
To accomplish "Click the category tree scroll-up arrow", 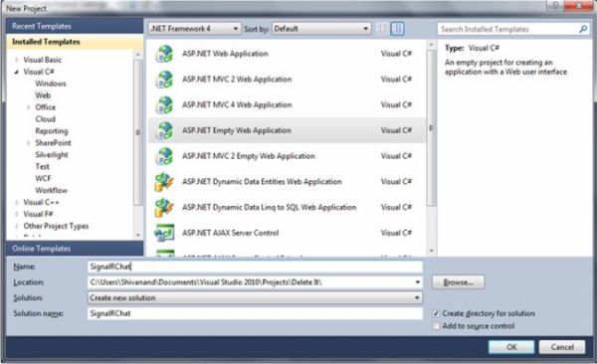I will click(138, 55).
